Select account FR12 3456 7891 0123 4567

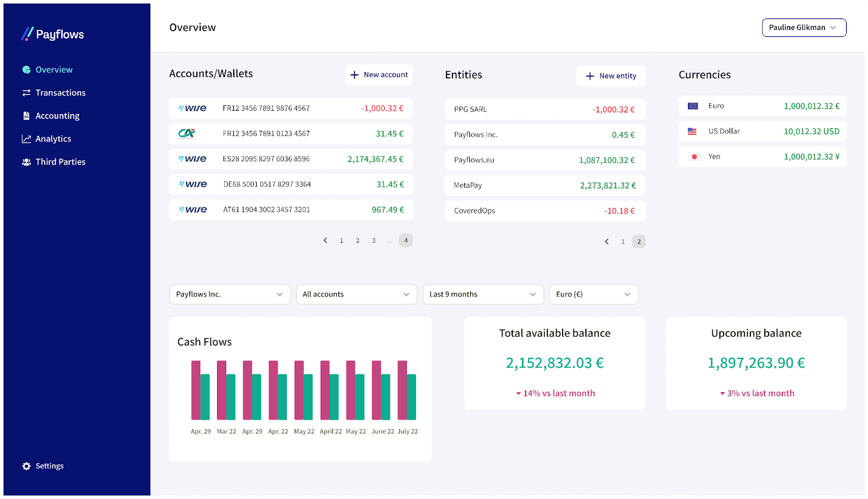291,134
